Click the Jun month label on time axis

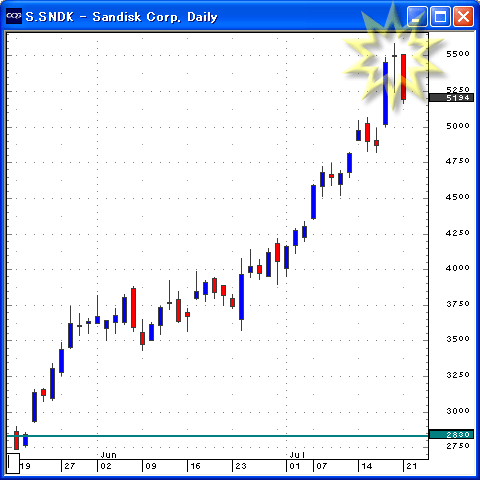108,455
